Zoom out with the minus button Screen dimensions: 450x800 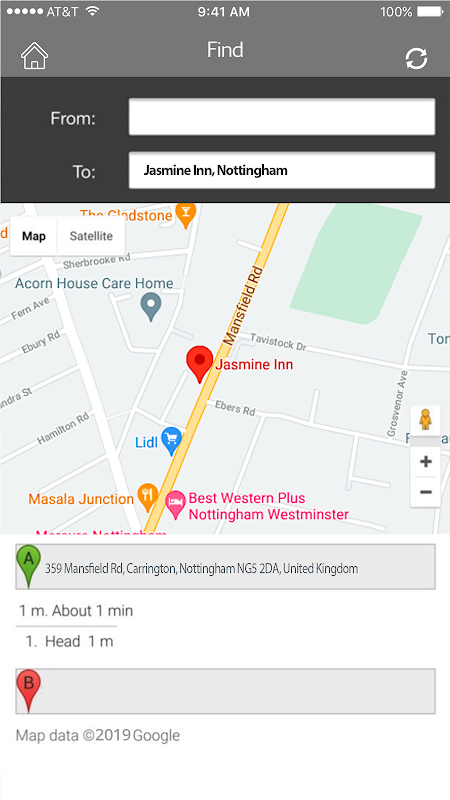426,492
